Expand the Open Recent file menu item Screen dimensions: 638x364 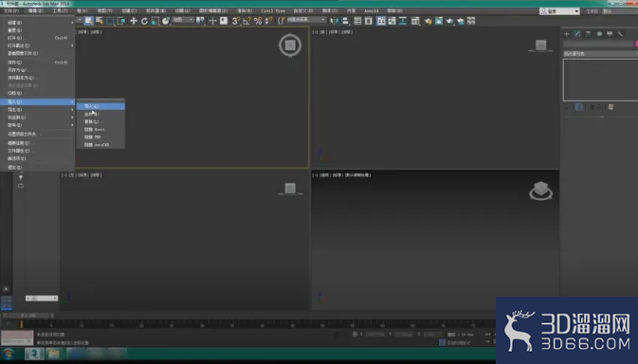37,45
